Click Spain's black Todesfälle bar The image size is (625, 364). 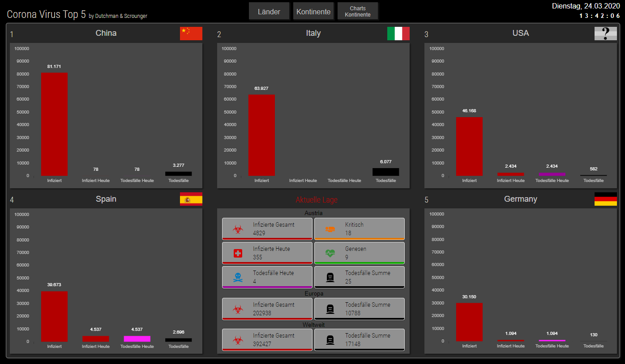pos(178,340)
